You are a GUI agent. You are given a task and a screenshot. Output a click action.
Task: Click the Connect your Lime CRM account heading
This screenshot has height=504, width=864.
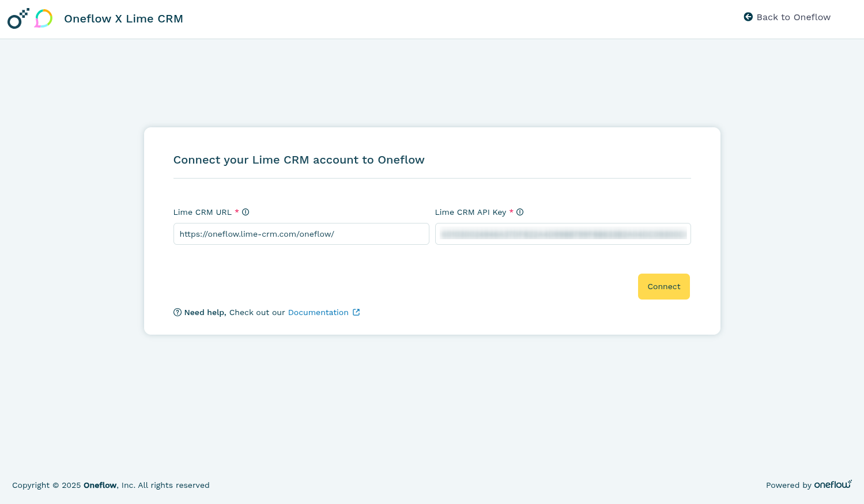[x=299, y=160]
